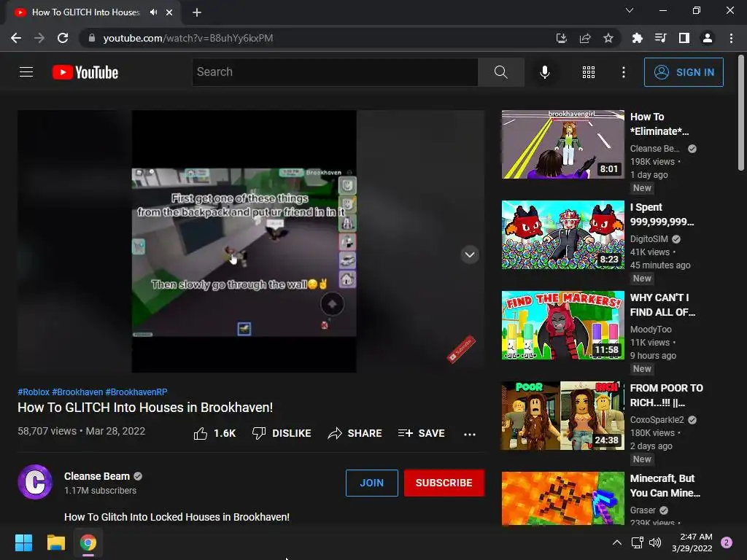Open the Windows Start menu
This screenshot has width=747, height=560.
coord(23,542)
